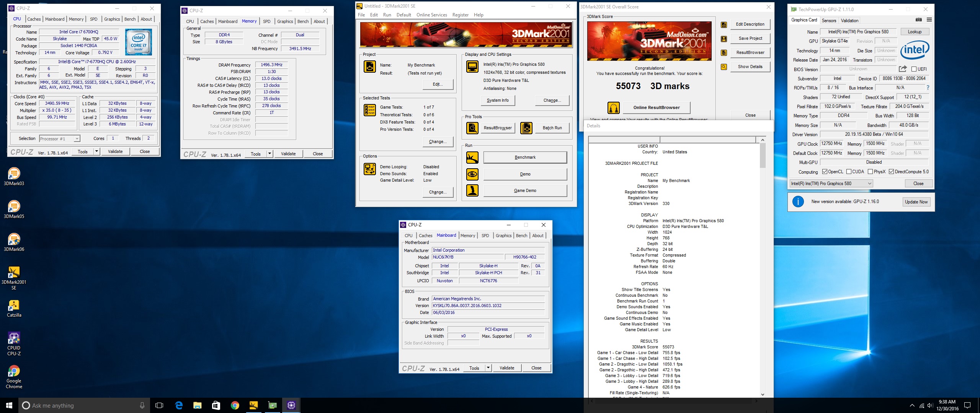Open Tools dropdown arrow in CPU-Z Memory window
The height and width of the screenshot is (413, 980).
[x=269, y=154]
